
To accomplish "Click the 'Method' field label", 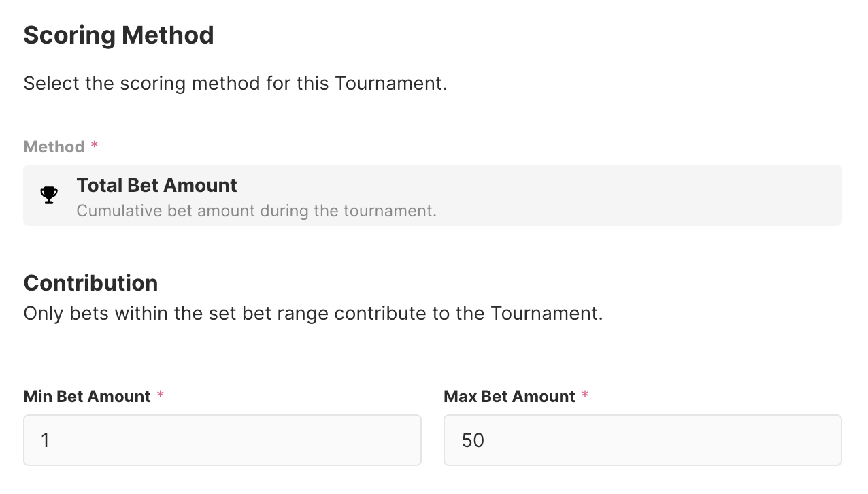I will (54, 147).
